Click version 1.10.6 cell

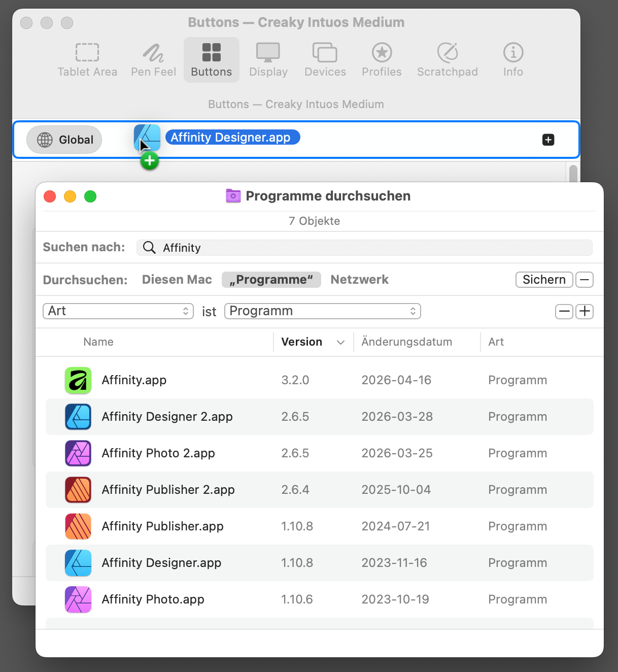pos(297,599)
